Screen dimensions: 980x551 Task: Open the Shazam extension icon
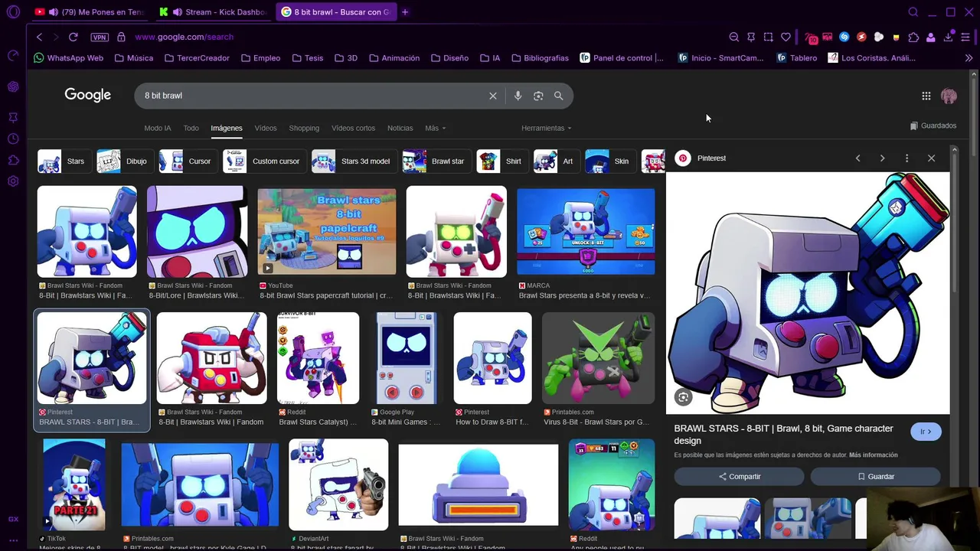coord(844,37)
